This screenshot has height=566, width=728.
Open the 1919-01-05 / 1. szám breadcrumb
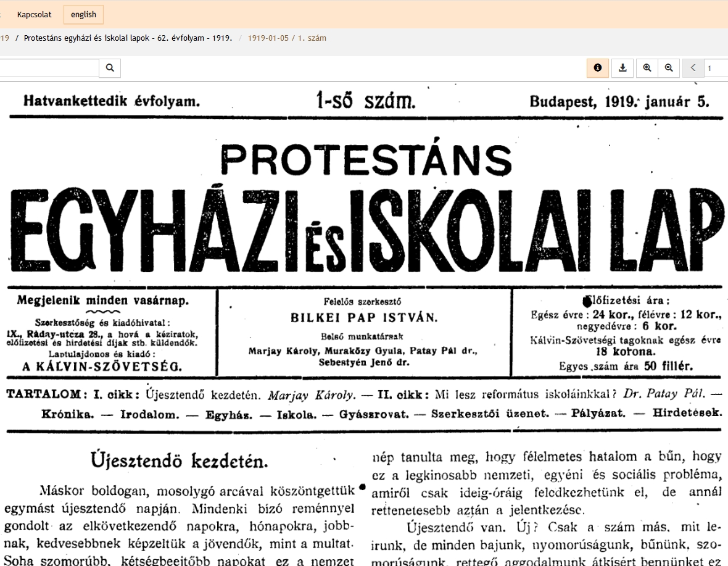287,38
